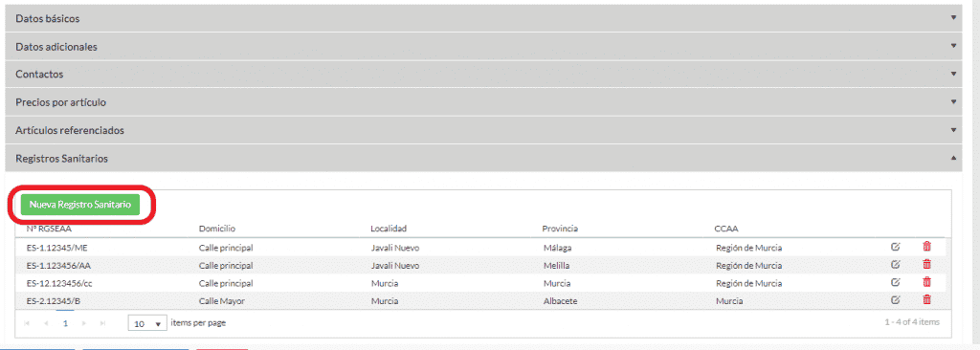Open the items per page dropdown
Screen dimensions: 980x350
tap(147, 324)
